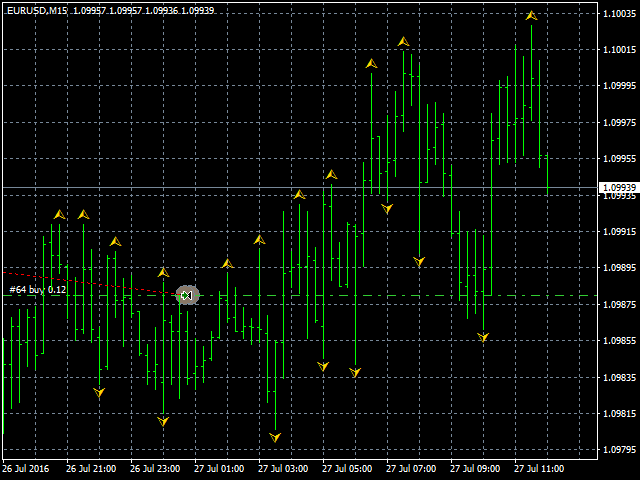Click the lowest down-fractal arrow on the chart
This screenshot has width=640, height=480.
click(275, 437)
